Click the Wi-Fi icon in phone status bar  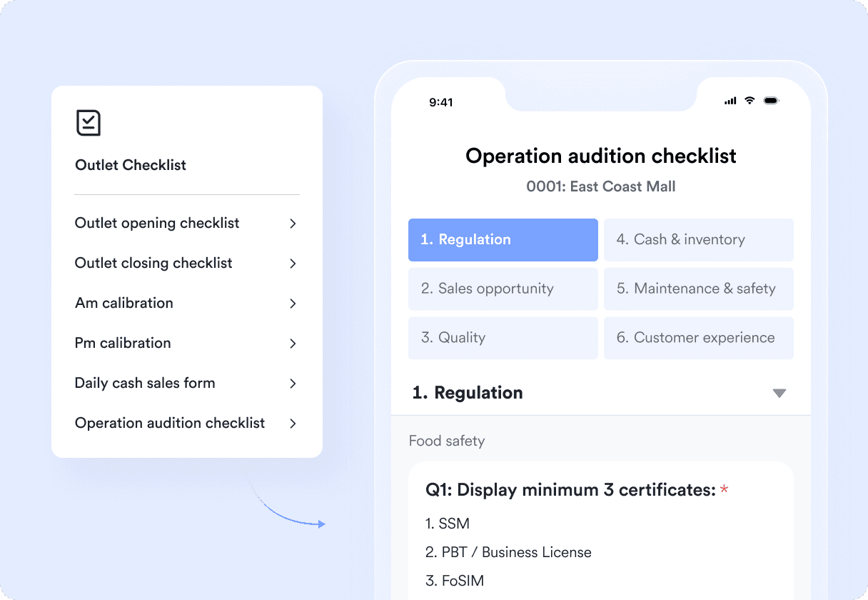click(750, 101)
